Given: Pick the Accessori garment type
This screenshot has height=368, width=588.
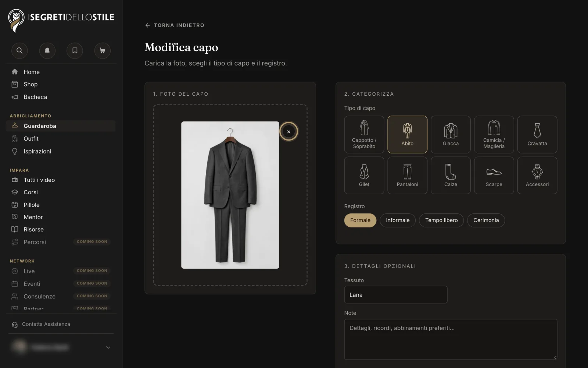Looking at the screenshot, I should [537, 175].
